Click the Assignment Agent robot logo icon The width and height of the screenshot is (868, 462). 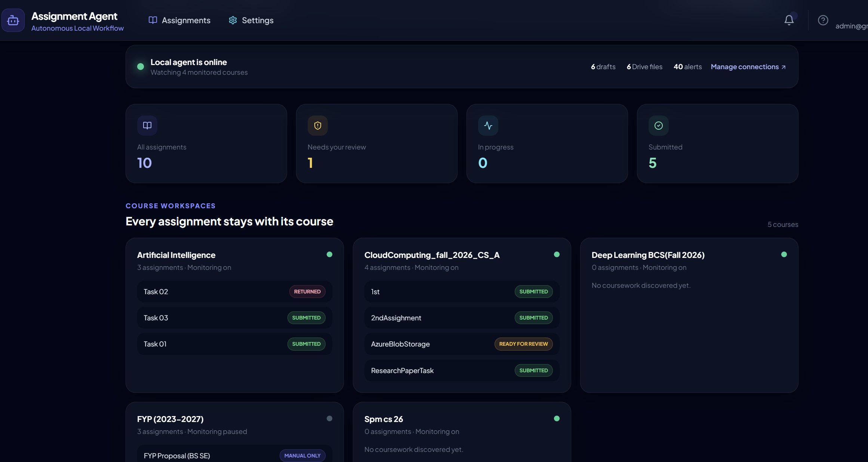coord(13,20)
